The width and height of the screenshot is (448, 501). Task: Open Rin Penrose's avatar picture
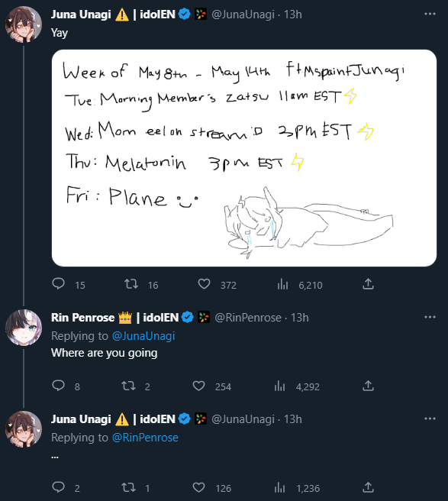click(x=24, y=328)
